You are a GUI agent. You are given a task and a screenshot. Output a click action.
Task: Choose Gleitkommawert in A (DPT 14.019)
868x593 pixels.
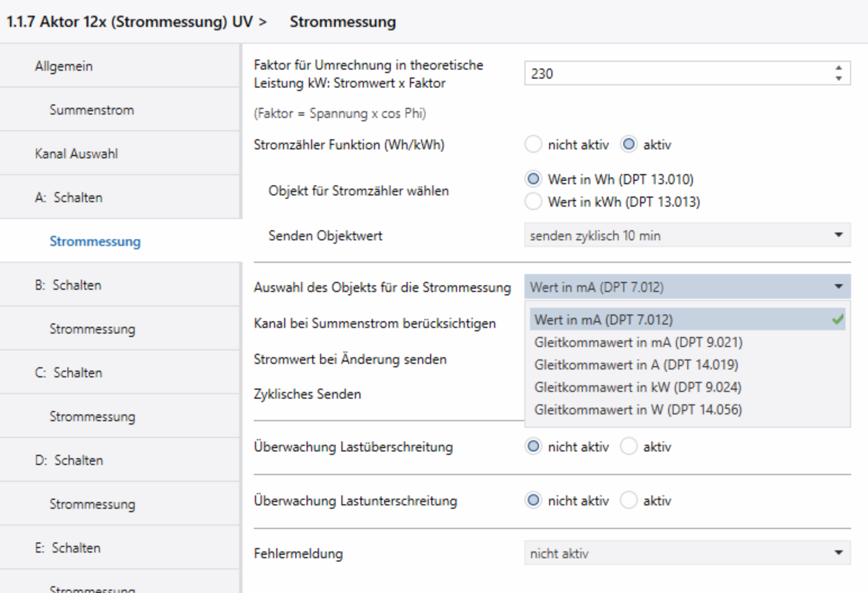click(x=636, y=364)
